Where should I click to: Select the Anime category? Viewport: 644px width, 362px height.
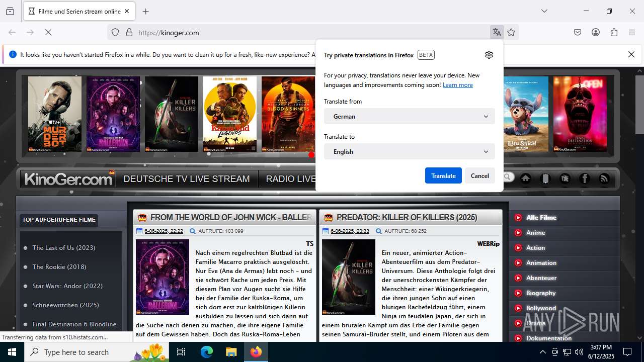536,233
